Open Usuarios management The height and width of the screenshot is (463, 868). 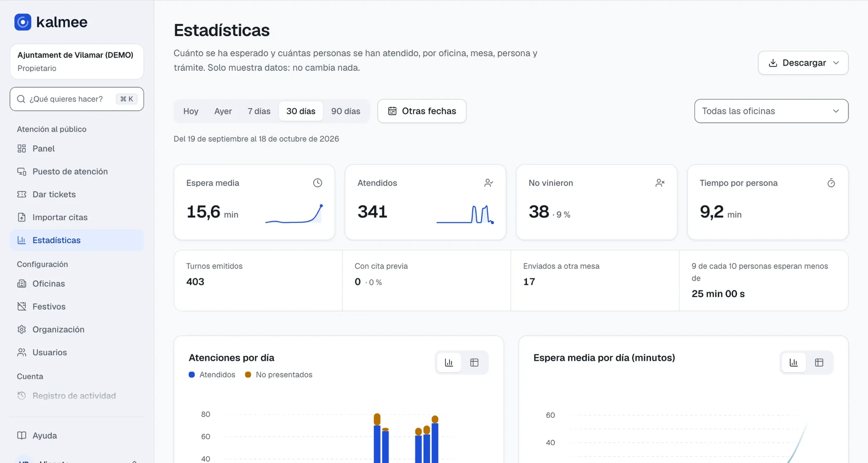click(77, 352)
